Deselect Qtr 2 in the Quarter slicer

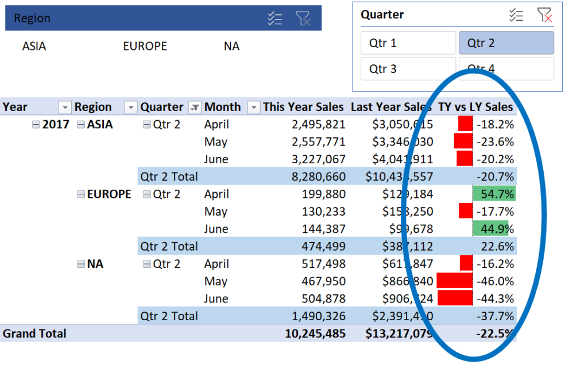click(506, 43)
